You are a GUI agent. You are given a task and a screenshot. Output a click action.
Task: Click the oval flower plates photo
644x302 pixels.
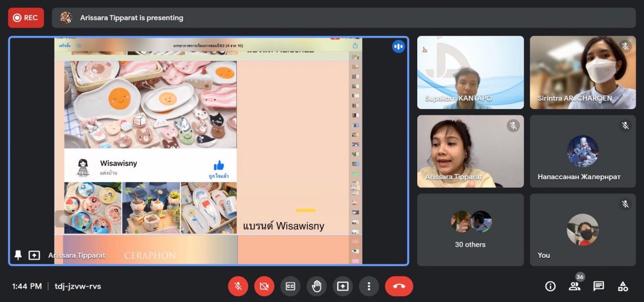209,208
